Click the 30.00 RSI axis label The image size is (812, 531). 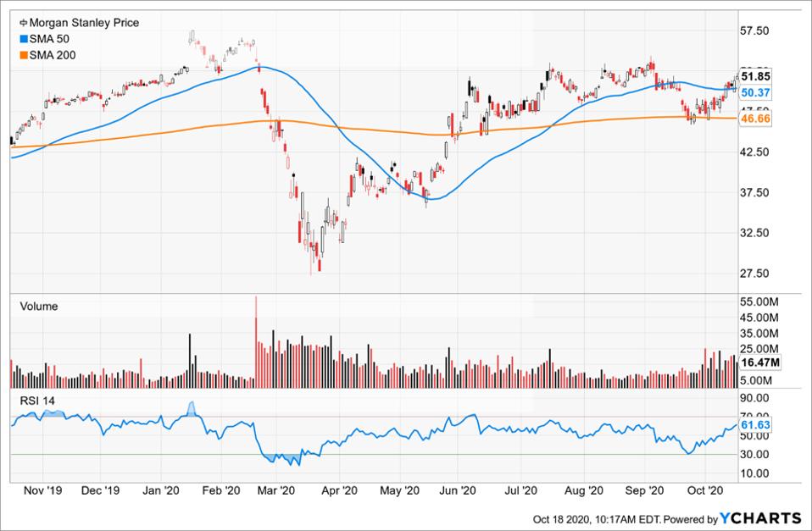click(754, 455)
